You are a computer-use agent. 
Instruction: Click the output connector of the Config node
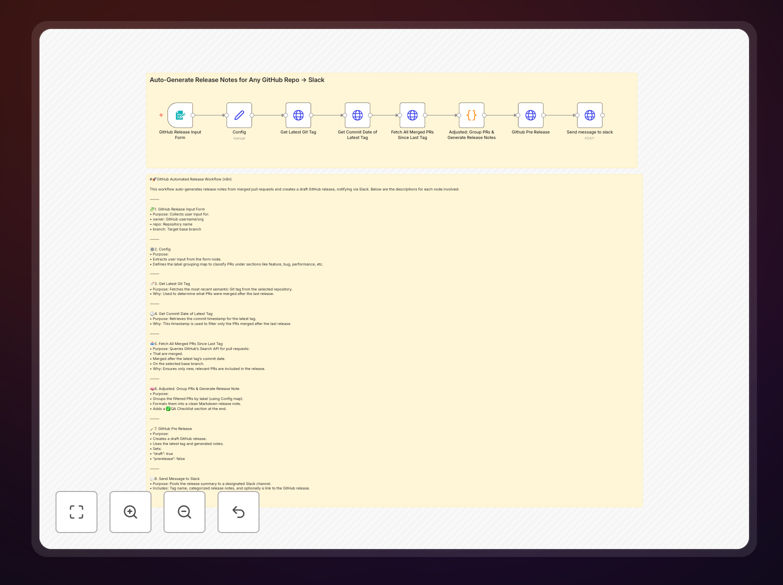point(252,115)
